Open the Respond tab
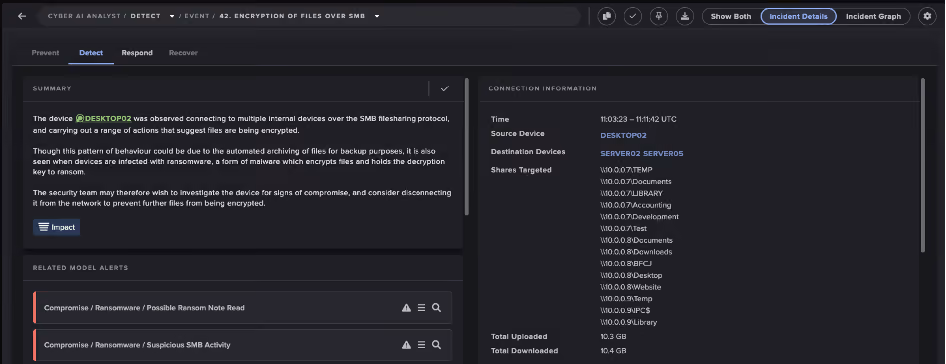The image size is (946, 364). (x=137, y=53)
